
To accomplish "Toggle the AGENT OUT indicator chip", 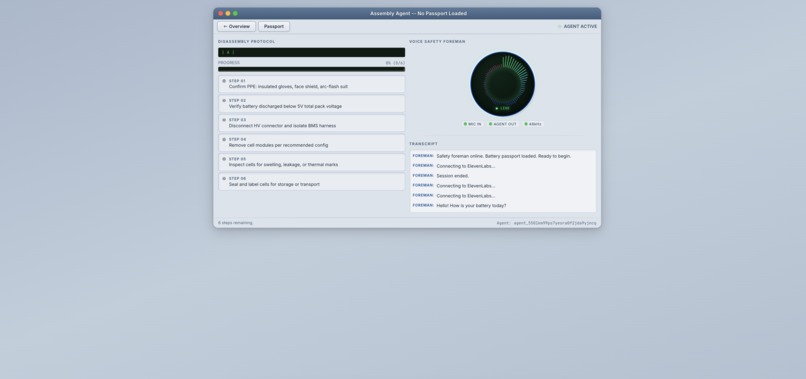I will (x=503, y=124).
